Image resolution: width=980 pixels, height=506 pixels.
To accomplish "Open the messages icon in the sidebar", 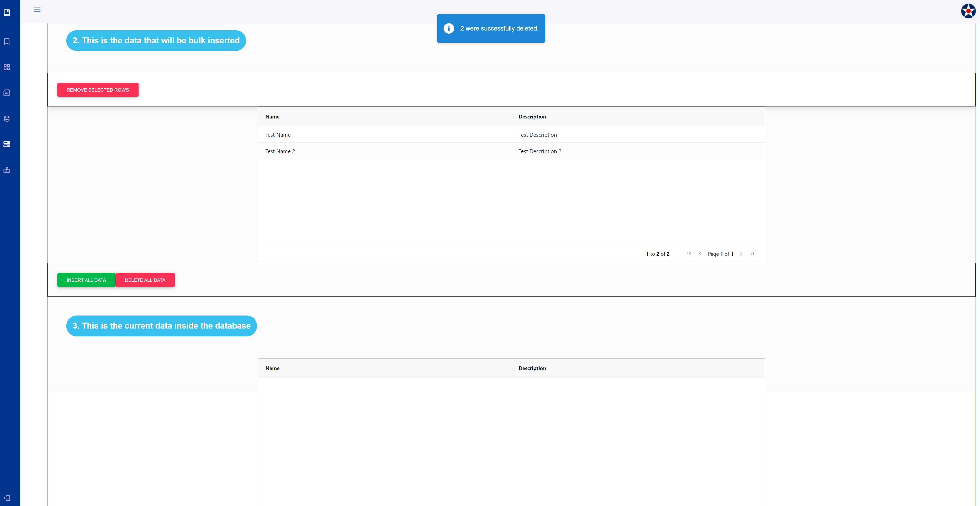I will (7, 92).
